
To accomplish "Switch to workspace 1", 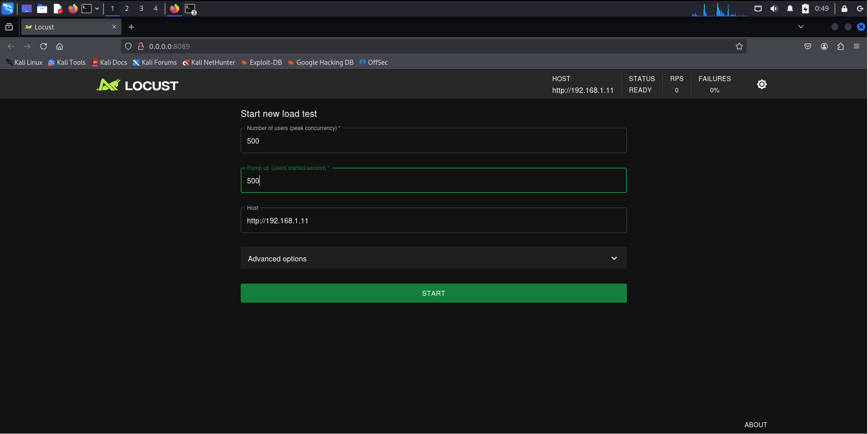I will click(x=112, y=8).
